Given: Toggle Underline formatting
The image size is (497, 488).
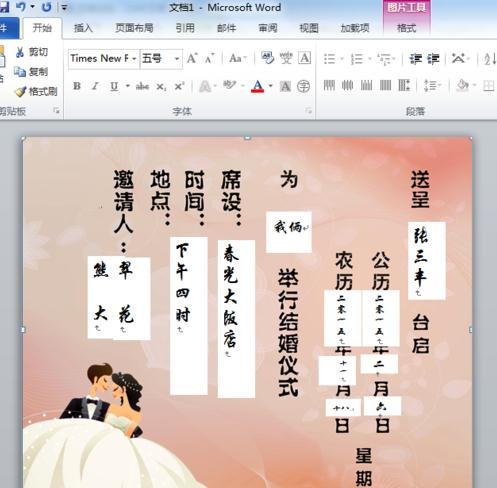Looking at the screenshot, I should (x=114, y=86).
